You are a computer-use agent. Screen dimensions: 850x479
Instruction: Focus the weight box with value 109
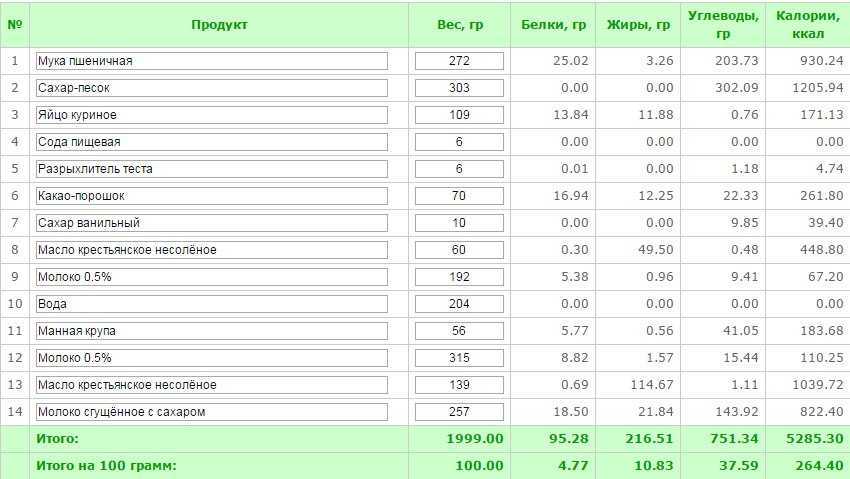click(x=459, y=115)
